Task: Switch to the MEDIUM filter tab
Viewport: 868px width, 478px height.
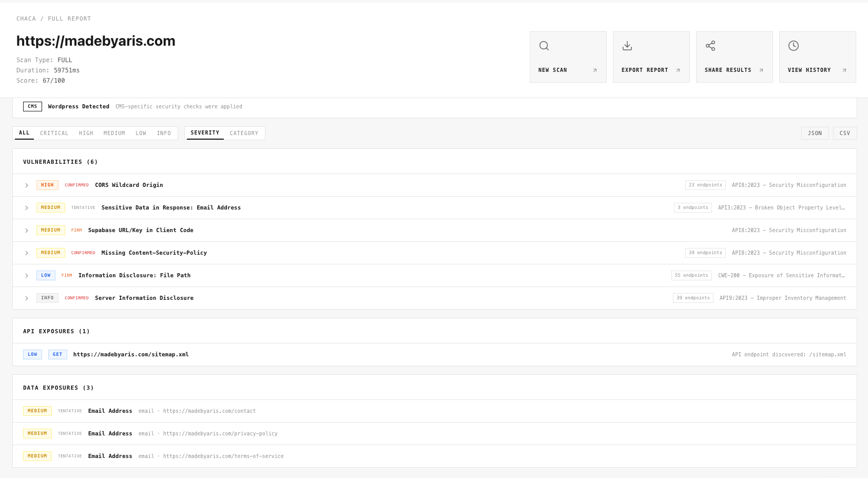Action: pos(114,133)
